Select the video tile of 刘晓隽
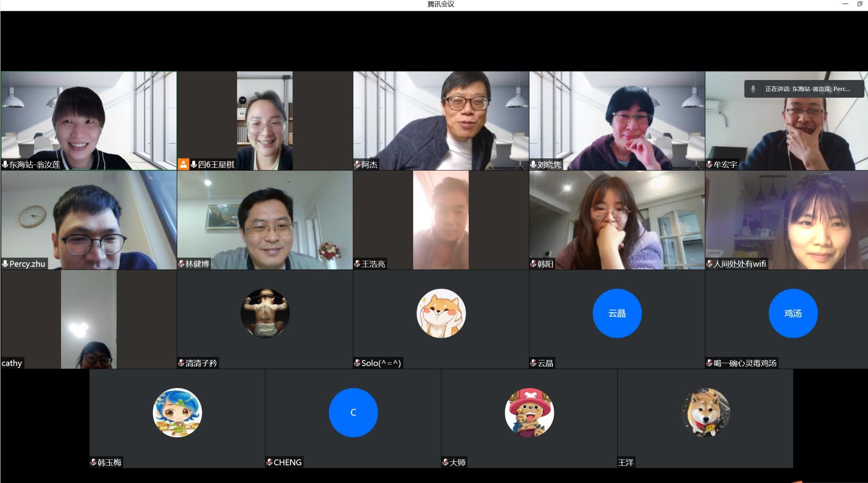Image resolution: width=868 pixels, height=483 pixels. 617,121
